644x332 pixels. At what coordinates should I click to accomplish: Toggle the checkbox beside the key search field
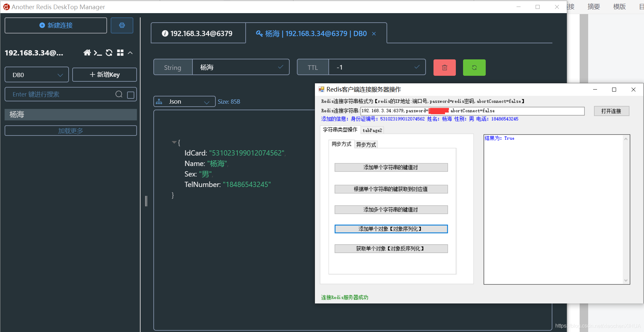[x=130, y=94]
